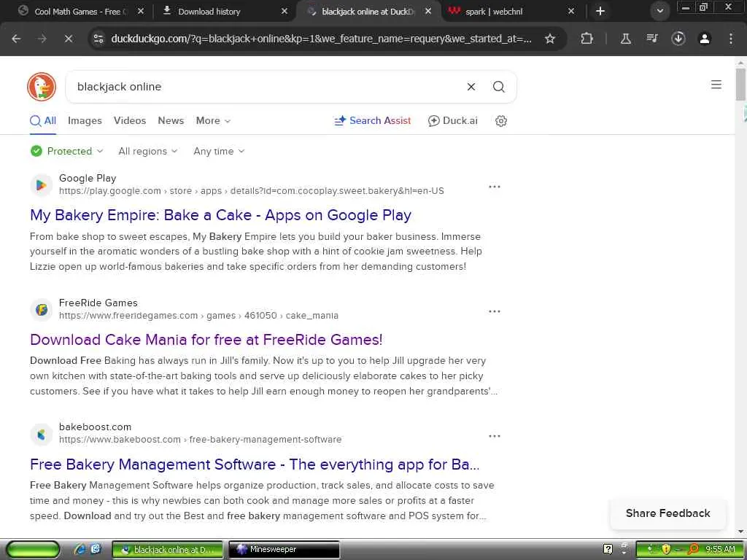Click the green Start button on taskbar

(x=34, y=550)
